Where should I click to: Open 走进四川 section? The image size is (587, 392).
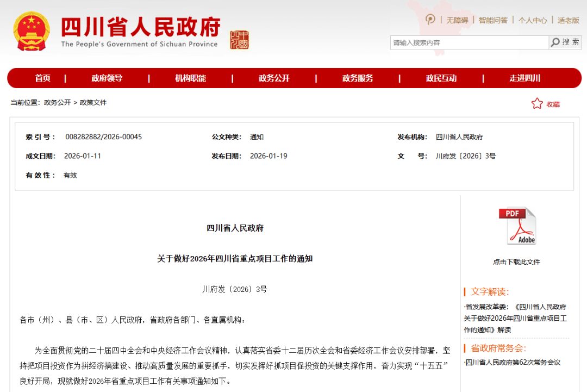click(524, 78)
